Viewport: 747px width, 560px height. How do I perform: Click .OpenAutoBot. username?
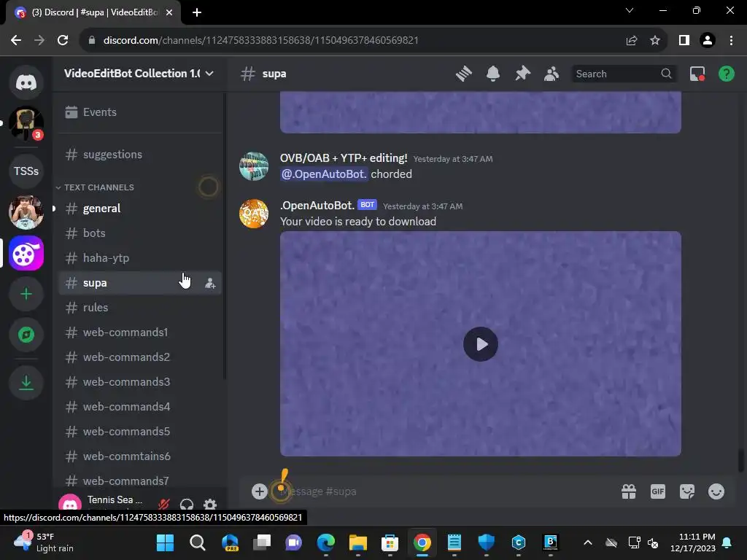(x=317, y=205)
